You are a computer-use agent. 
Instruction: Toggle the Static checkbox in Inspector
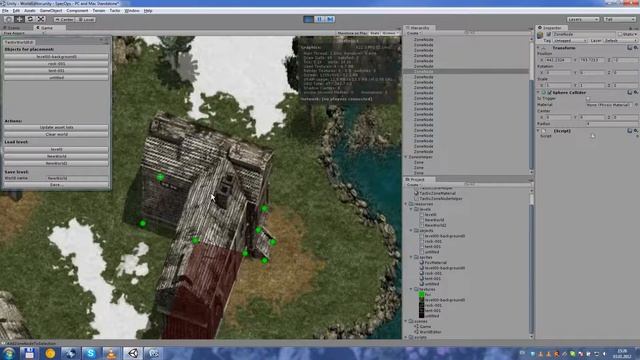(x=620, y=34)
